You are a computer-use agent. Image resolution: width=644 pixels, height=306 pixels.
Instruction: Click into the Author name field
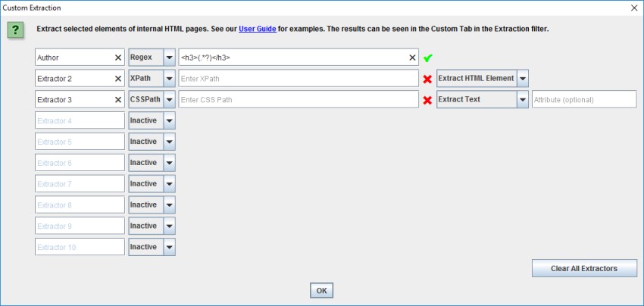click(80, 58)
